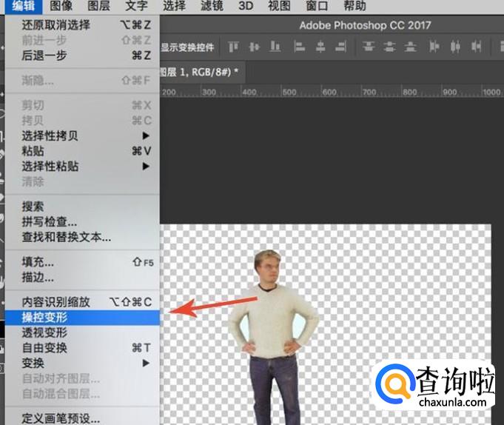Choose 操控变形 from the Edit menu
Screen dimensions: 504x425
coord(44,317)
